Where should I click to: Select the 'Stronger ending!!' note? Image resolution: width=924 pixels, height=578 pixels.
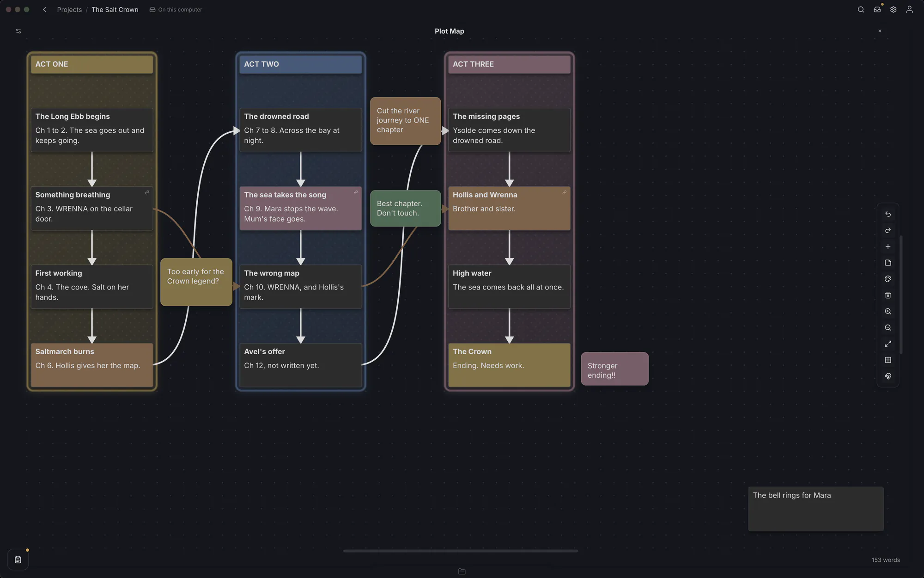[x=614, y=369]
